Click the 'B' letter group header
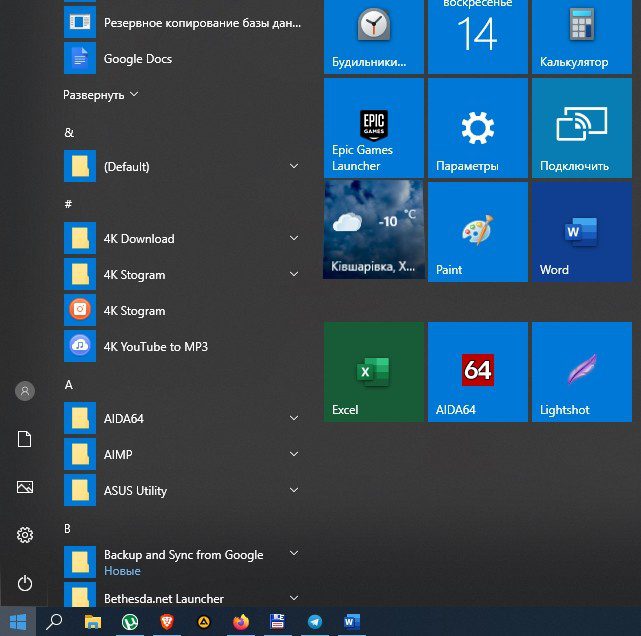Screen dimensions: 641x636 [68, 529]
